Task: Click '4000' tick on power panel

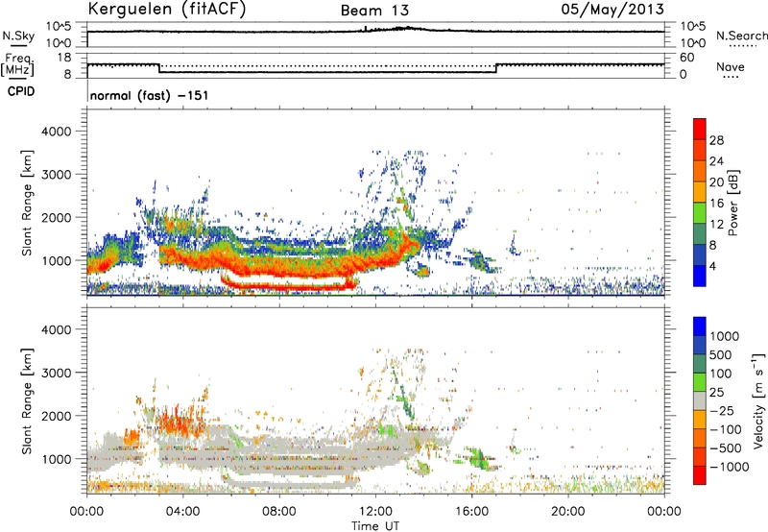Action: click(57, 132)
